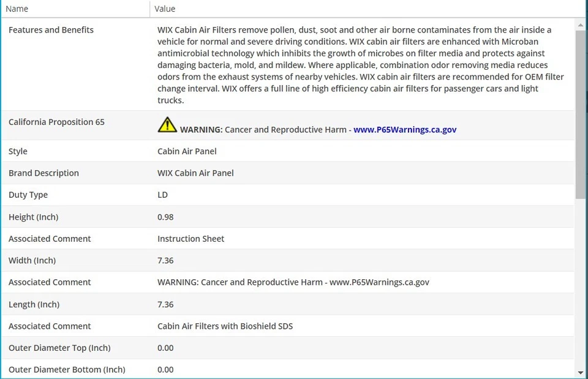Screen dimensions: 588x379
Task: Select the Style row label
Action: tap(18, 151)
